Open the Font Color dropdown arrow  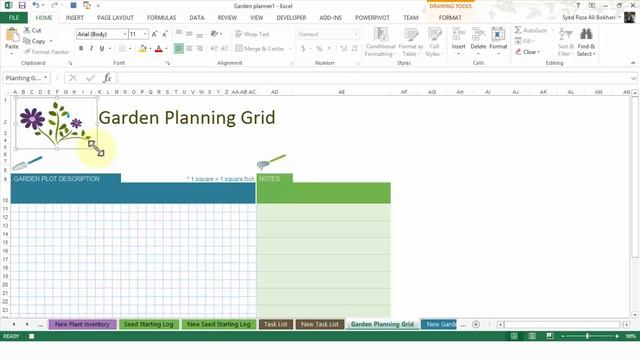pyautogui.click(x=167, y=49)
